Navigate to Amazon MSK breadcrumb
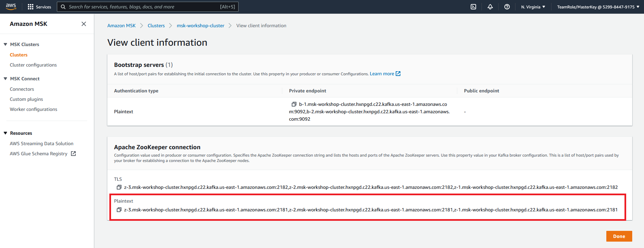This screenshot has height=248, width=644. (121, 26)
